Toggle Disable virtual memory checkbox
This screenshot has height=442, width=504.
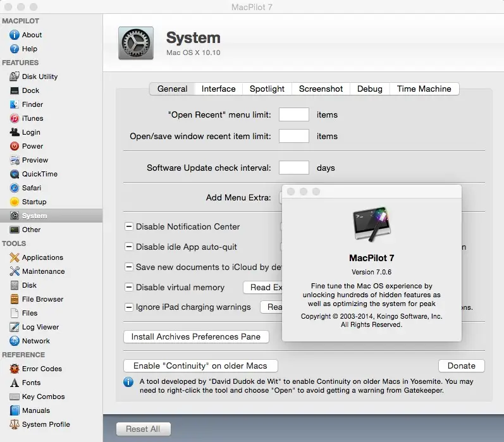128,287
